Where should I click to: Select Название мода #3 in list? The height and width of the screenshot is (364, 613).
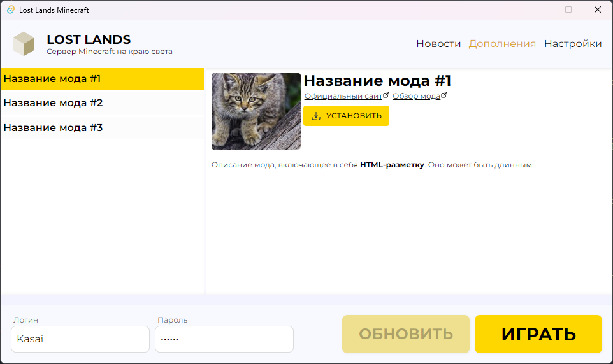pos(102,128)
